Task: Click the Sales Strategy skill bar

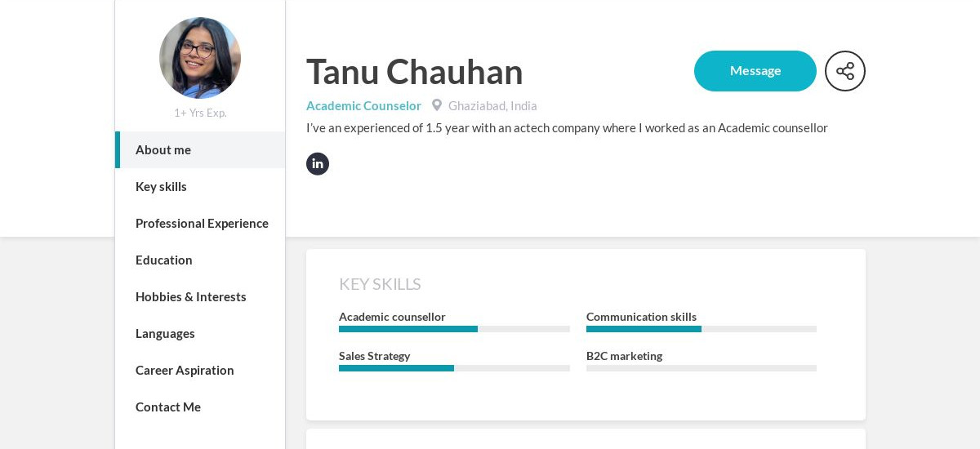Action: 454,368
